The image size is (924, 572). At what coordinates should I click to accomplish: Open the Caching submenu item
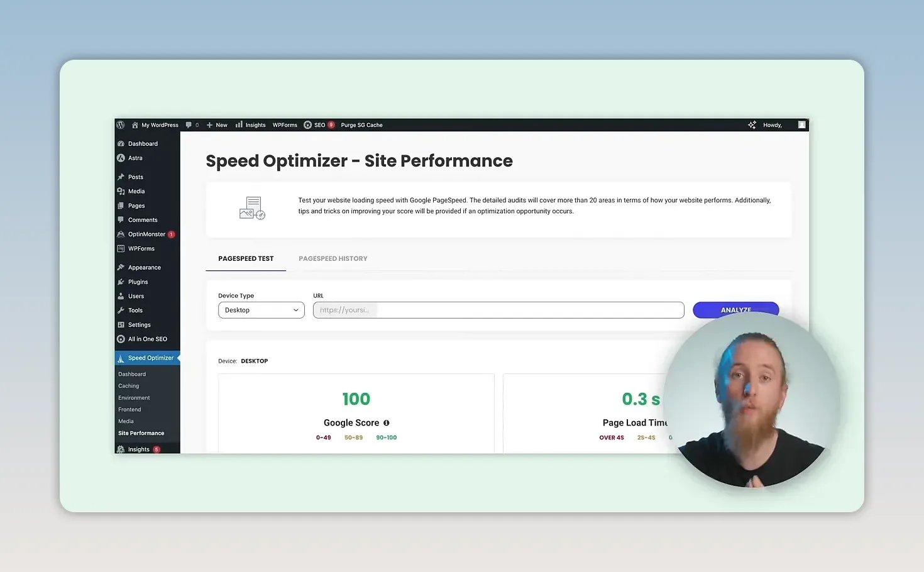click(129, 386)
